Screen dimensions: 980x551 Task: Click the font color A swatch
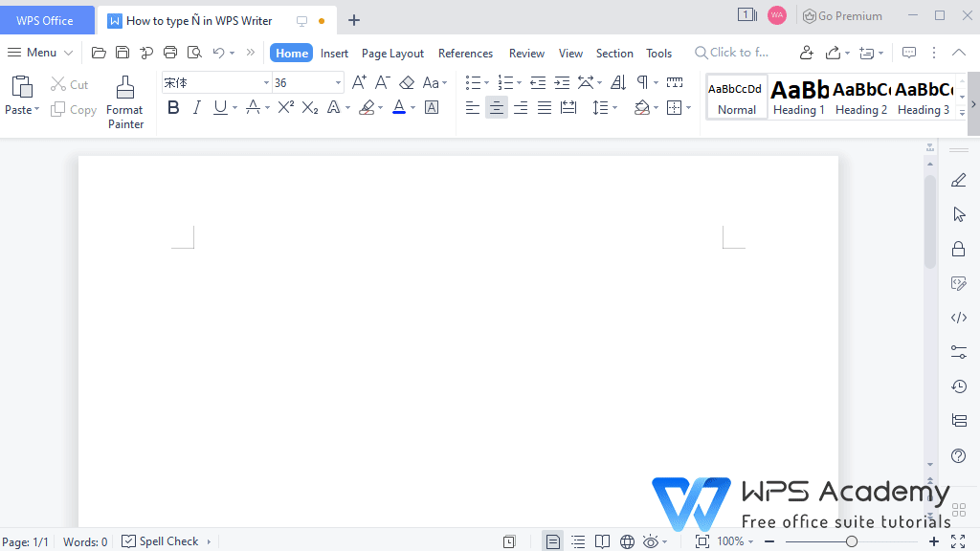coord(399,107)
